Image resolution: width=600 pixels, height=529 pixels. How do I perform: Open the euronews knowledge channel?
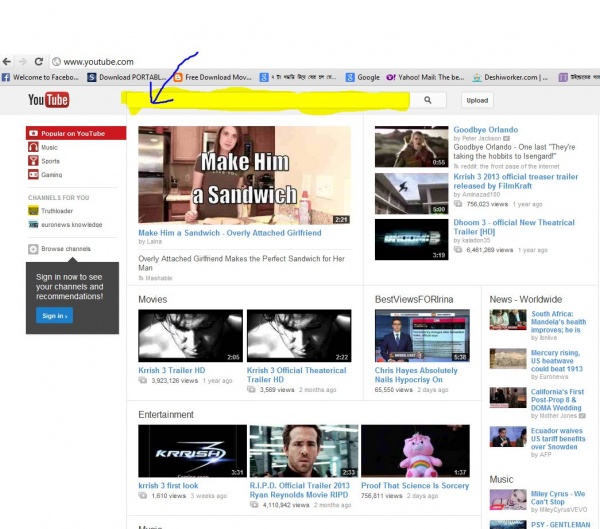(72, 225)
